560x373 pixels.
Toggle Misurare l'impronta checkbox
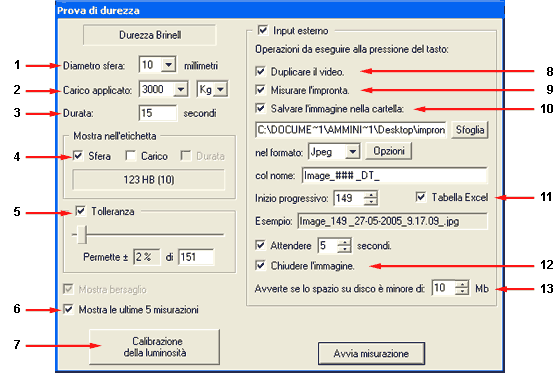coord(260,90)
